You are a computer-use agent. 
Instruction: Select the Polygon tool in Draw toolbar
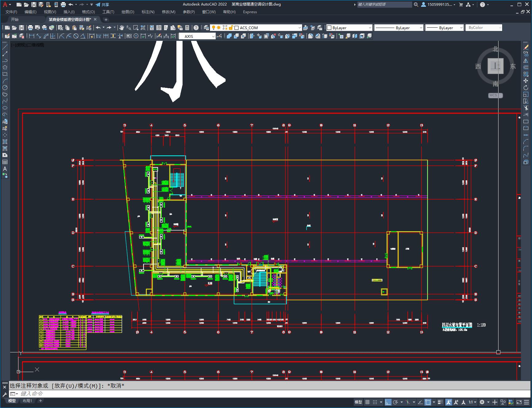click(x=5, y=67)
